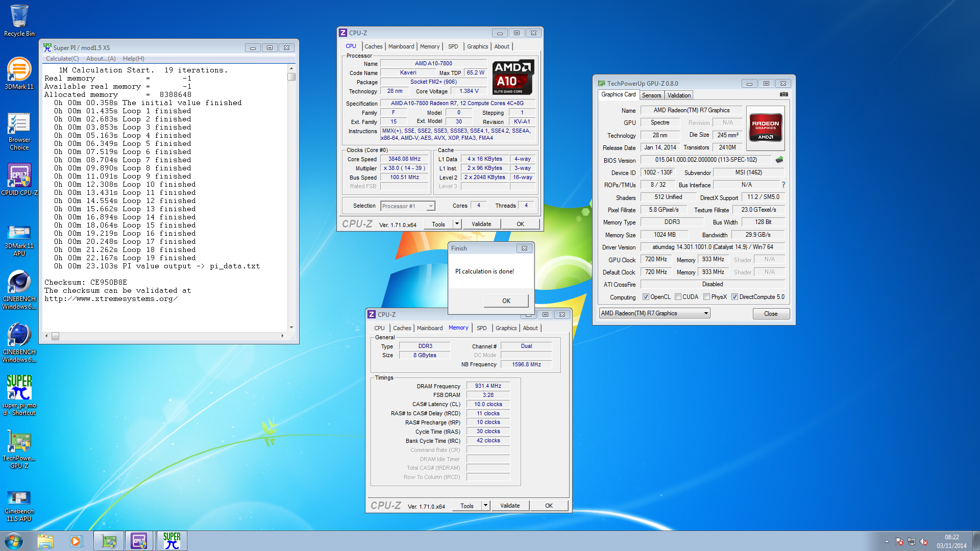This screenshot has width=980, height=551.
Task: Select the Browser Choice desktop icon
Action: 19,132
